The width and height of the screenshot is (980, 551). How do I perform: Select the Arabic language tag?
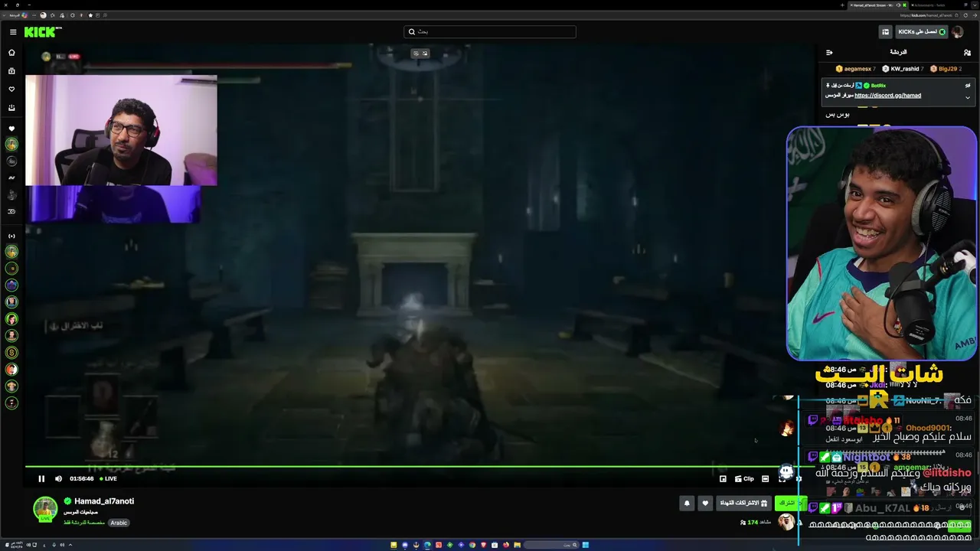(x=119, y=523)
